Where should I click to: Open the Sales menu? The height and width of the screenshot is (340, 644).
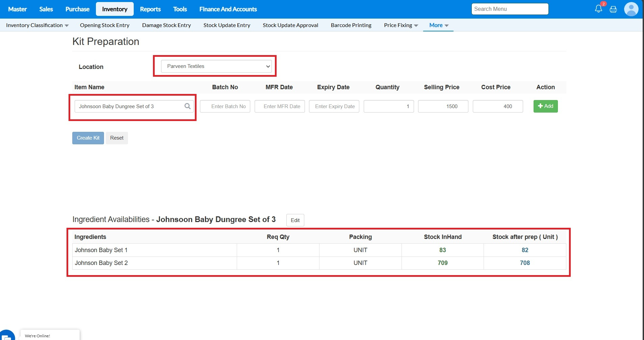tap(46, 9)
